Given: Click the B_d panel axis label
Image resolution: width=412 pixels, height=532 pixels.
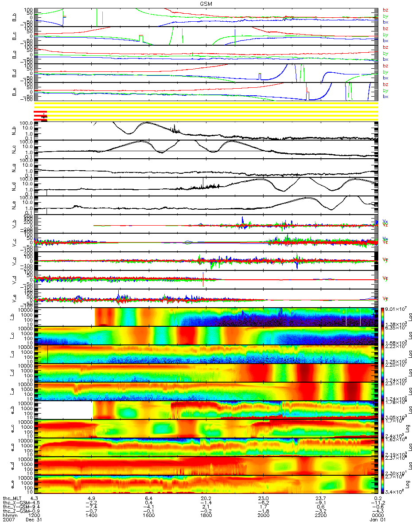Looking at the screenshot, I should pyautogui.click(x=14, y=73).
